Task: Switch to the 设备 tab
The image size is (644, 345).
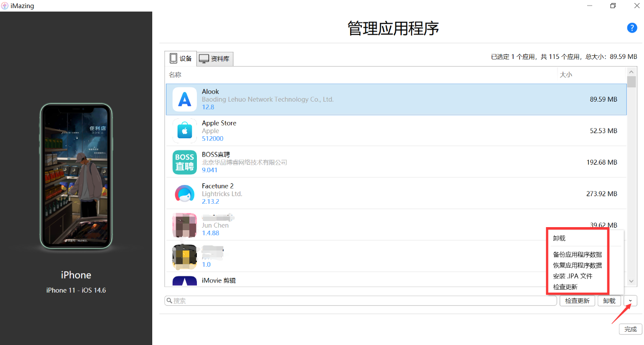Action: coord(181,58)
